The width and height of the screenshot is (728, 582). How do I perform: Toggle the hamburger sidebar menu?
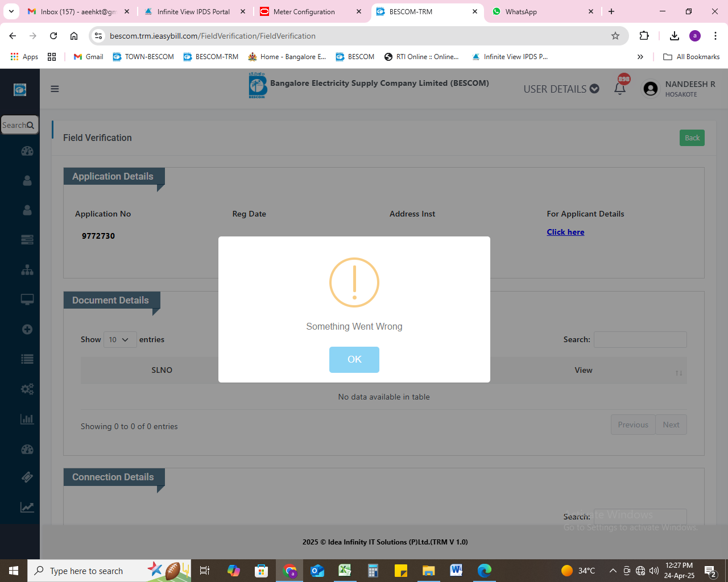coord(55,89)
